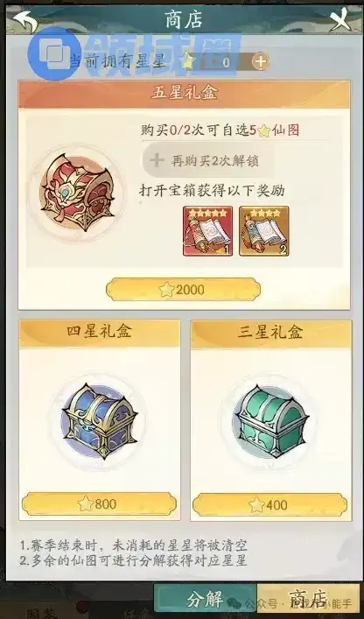This screenshot has width=364, height=619.
Task: Tap the back arrow at top left
Action: click(25, 20)
